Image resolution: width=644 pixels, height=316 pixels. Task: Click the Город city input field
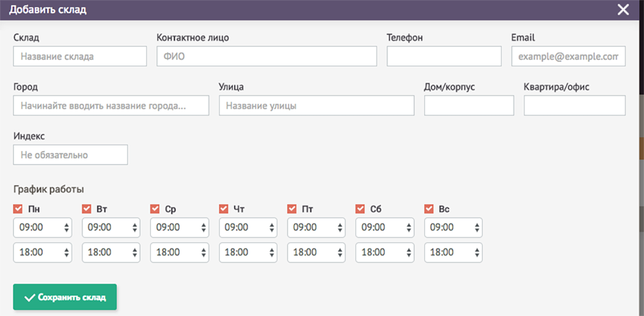[111, 105]
